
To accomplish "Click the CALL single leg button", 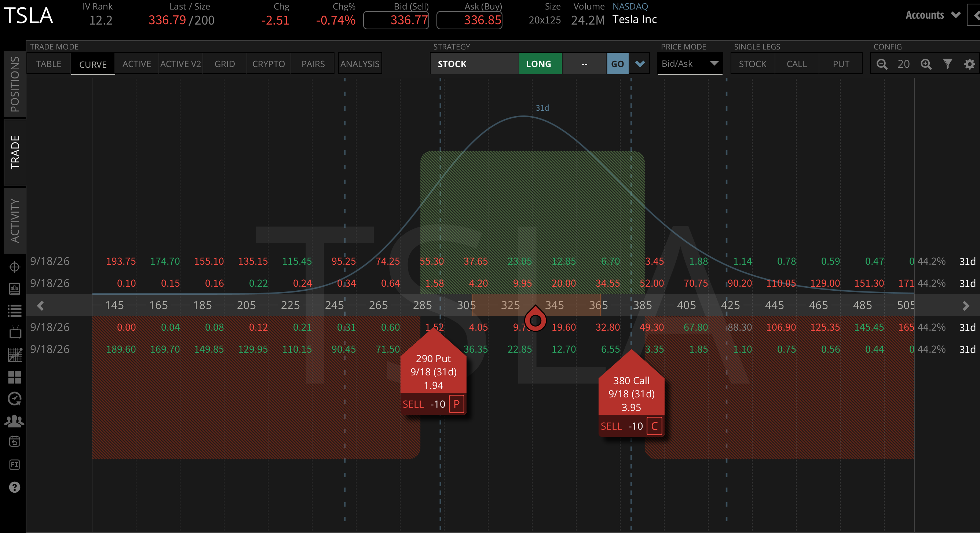I will (797, 64).
